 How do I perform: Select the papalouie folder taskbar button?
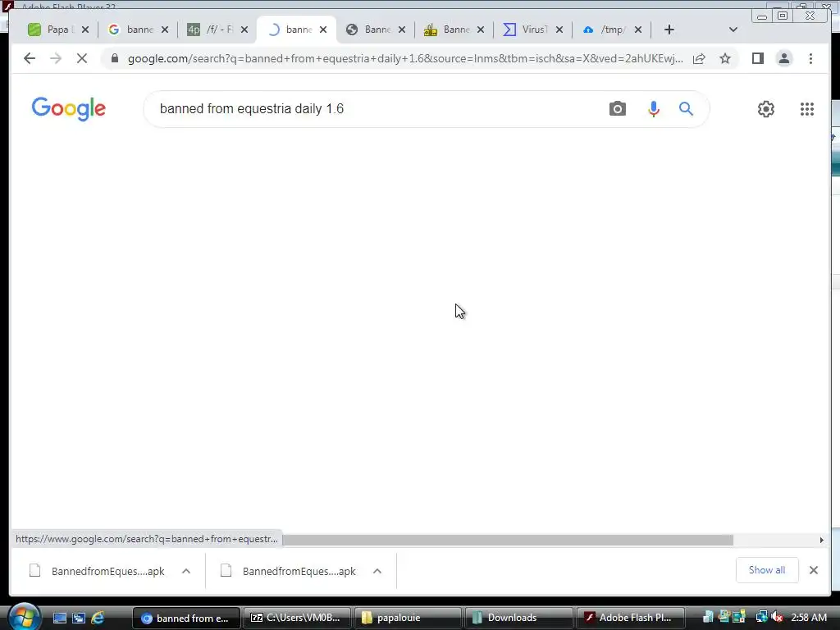tap(408, 618)
